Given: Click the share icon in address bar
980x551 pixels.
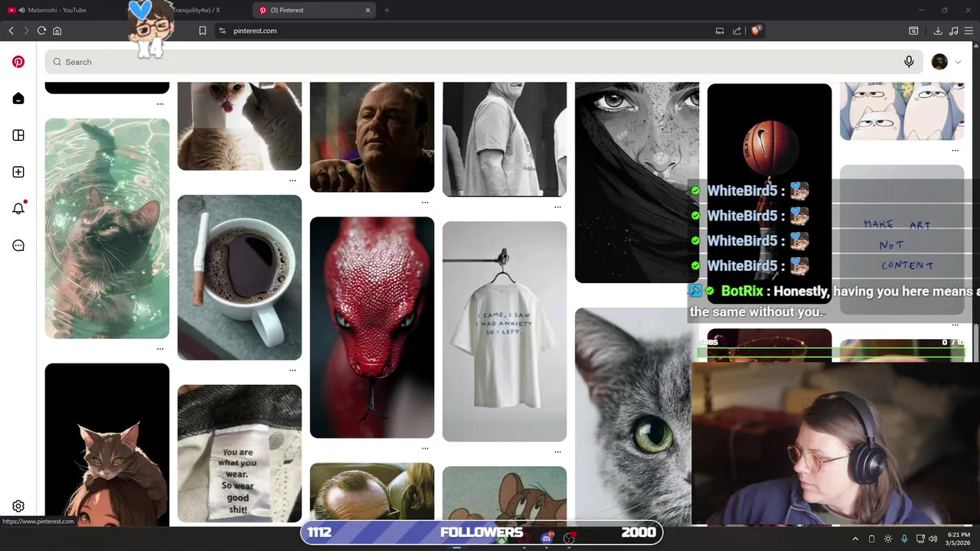Looking at the screenshot, I should 737,31.
